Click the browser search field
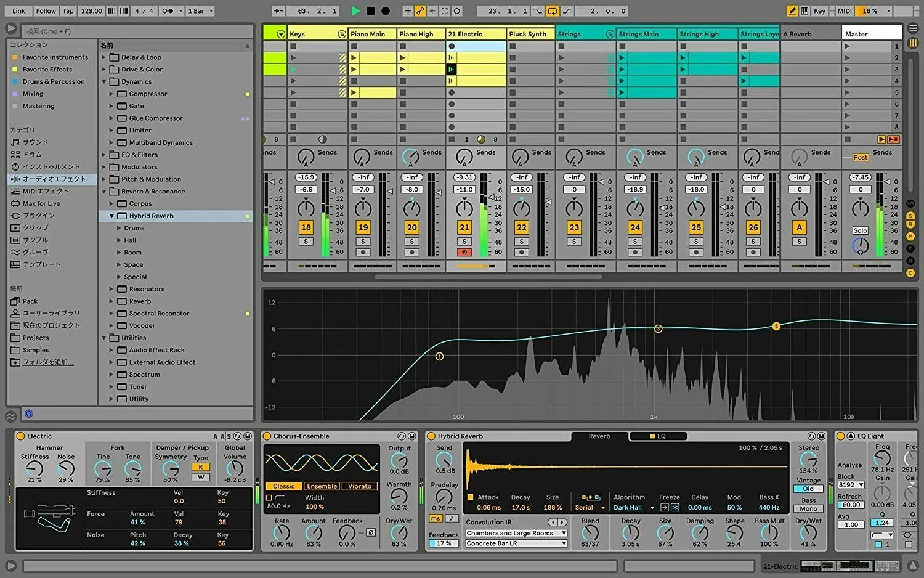This screenshot has width=924, height=578. pyautogui.click(x=138, y=31)
